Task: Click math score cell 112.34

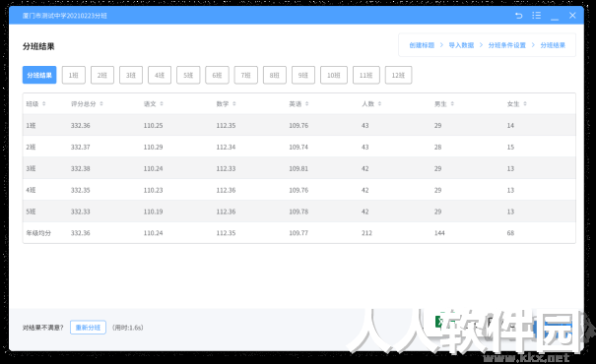Action: (x=226, y=147)
